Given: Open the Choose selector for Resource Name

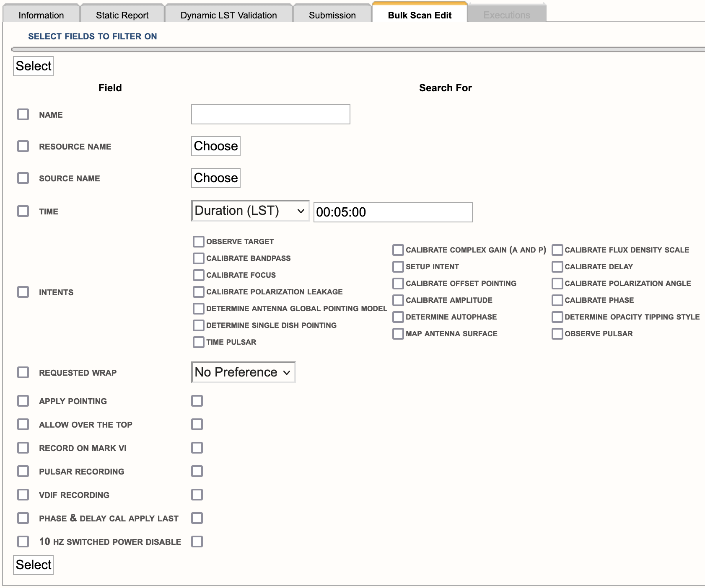Looking at the screenshot, I should [216, 146].
